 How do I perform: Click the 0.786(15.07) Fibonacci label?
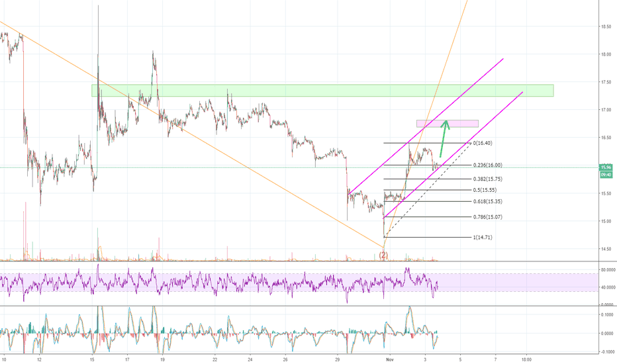pos(487,217)
